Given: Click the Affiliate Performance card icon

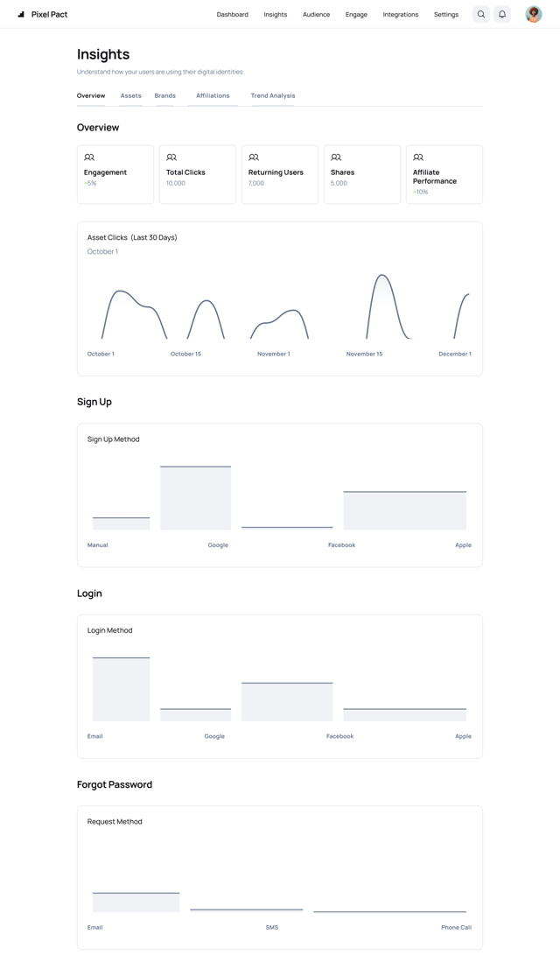Looking at the screenshot, I should pos(418,158).
